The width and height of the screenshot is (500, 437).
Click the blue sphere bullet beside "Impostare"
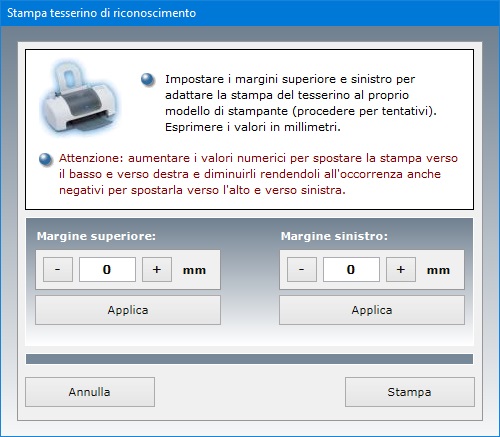coord(148,80)
